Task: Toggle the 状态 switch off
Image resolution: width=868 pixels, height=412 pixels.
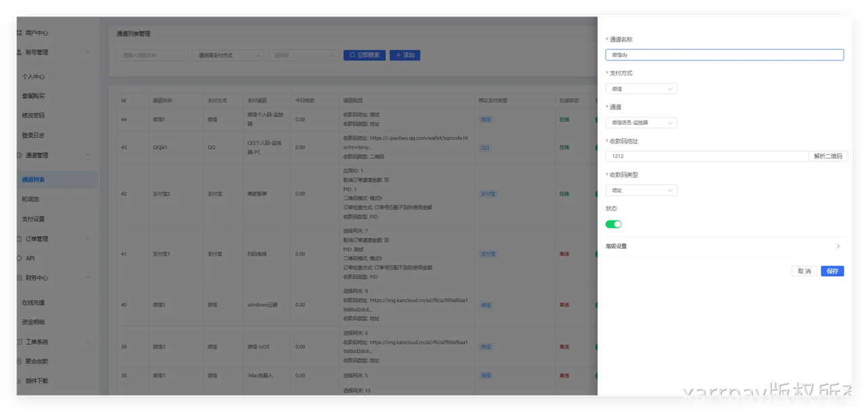Action: pyautogui.click(x=613, y=224)
